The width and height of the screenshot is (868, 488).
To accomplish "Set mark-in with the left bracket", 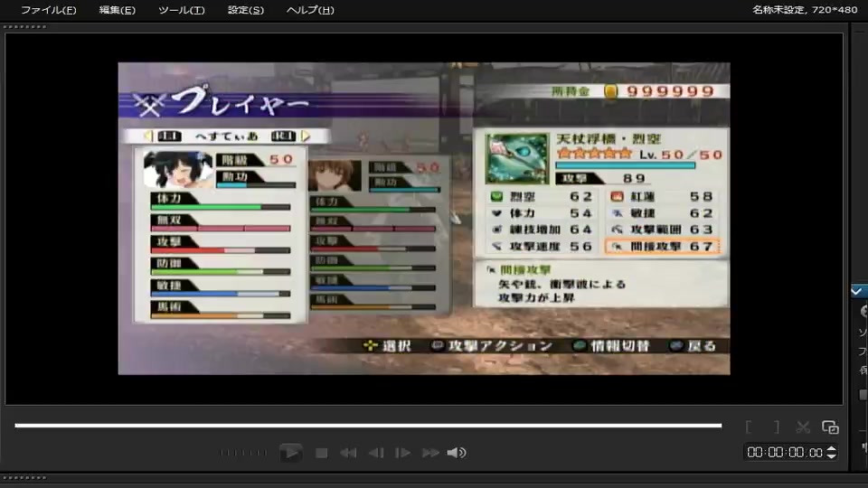I will [x=749, y=427].
